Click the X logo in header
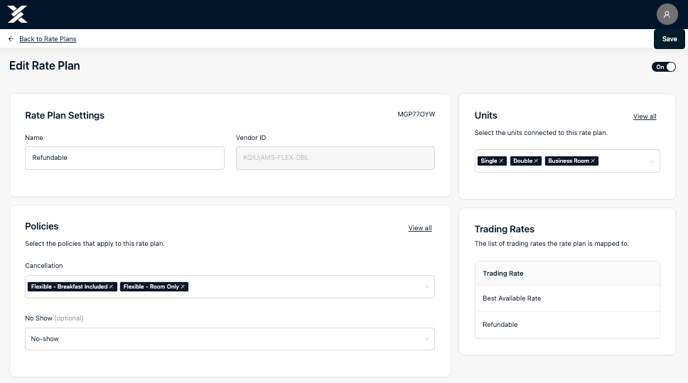Image resolution: width=688 pixels, height=383 pixels. coord(18,14)
